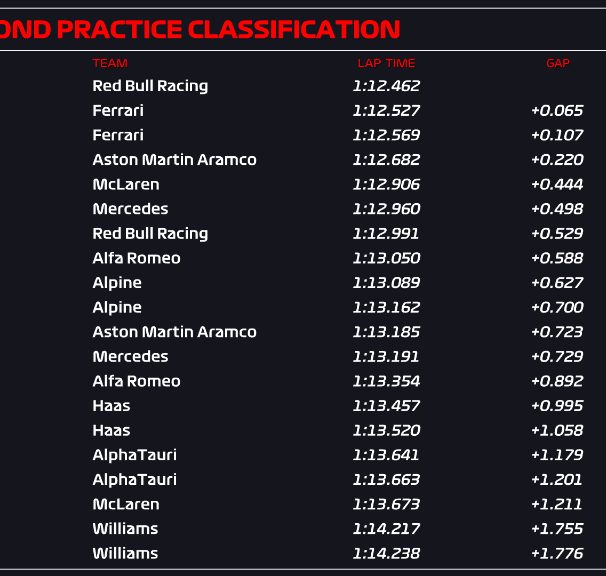606x576 pixels.
Task: Select the lap time 1:13.089
Action: pos(386,283)
